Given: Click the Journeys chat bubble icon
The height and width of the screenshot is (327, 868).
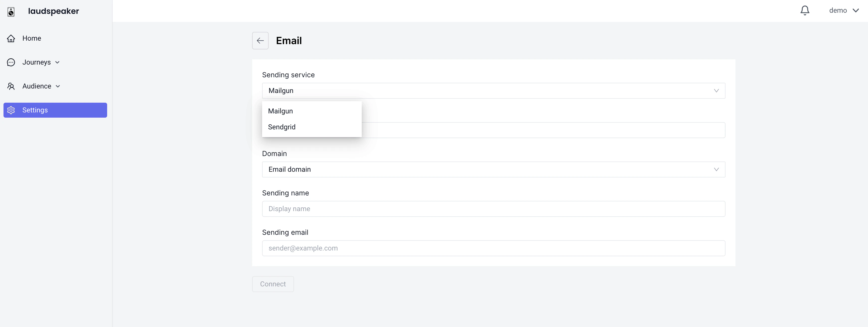Looking at the screenshot, I should (11, 62).
